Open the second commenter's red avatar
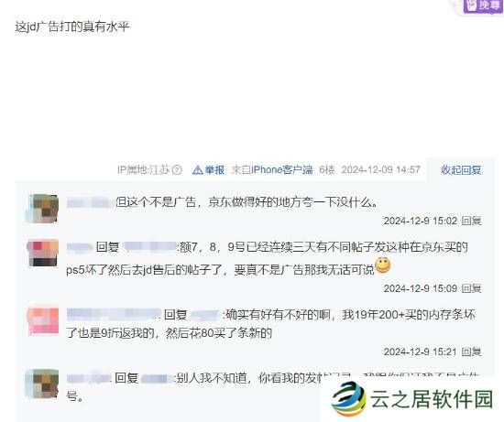This screenshot has height=422, width=504. 43,253
